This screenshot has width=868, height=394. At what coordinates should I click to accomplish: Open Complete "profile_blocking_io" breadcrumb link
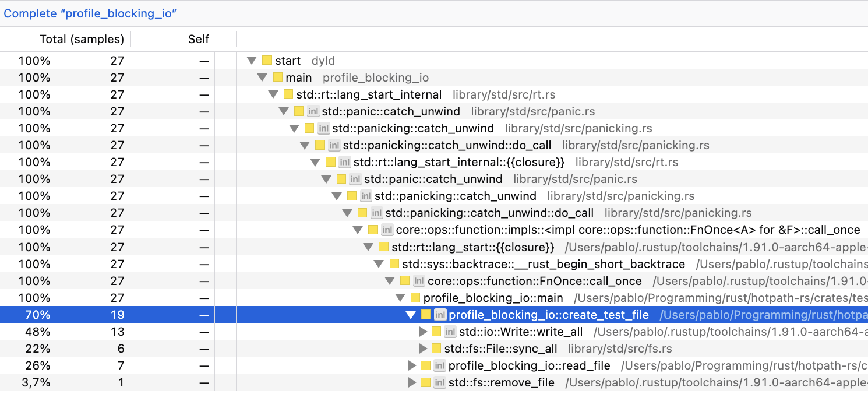point(91,13)
